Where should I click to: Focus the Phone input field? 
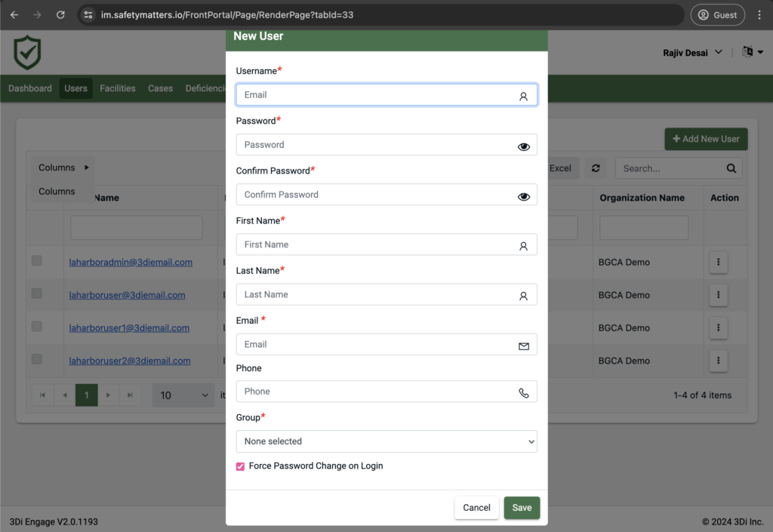(386, 391)
